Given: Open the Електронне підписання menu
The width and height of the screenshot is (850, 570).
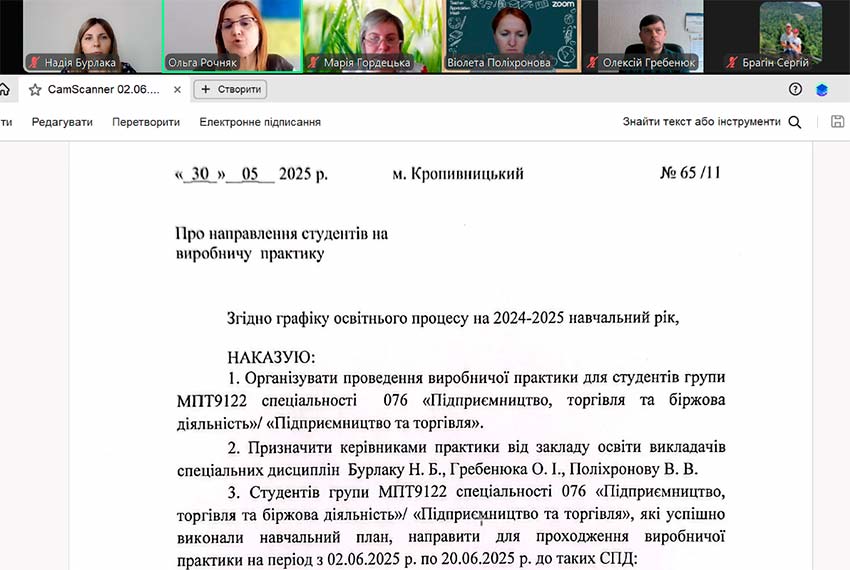Looking at the screenshot, I should tap(260, 122).
